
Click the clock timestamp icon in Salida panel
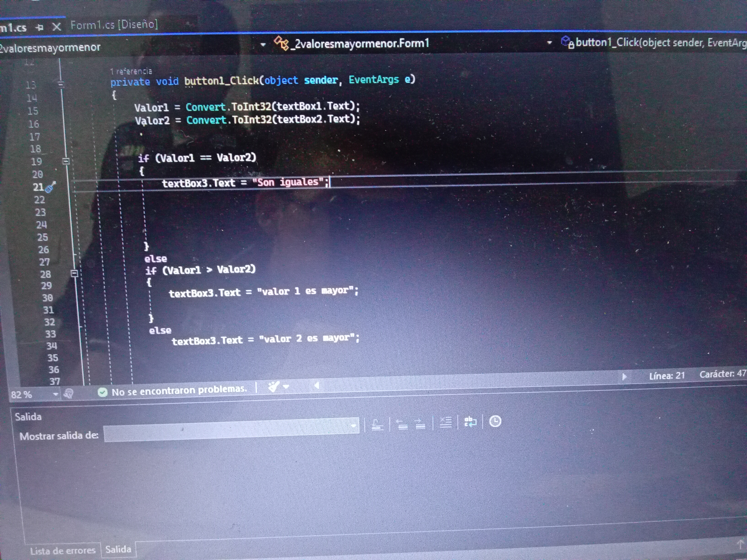tap(495, 421)
